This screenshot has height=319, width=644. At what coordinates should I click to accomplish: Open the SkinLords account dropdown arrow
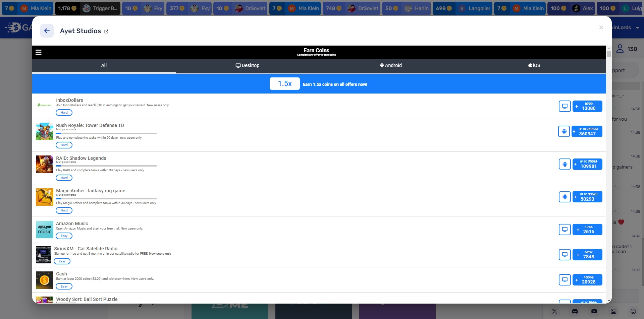pos(637,28)
